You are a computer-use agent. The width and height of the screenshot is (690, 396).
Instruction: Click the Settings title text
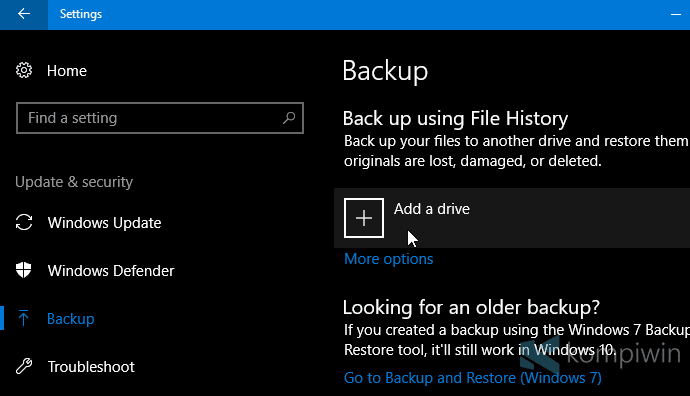(81, 14)
